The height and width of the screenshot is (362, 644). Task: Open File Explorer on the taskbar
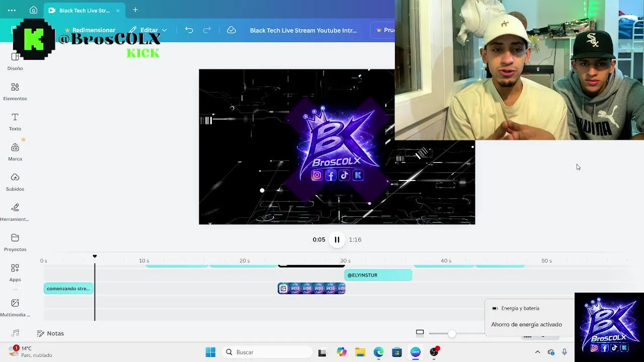click(360, 352)
